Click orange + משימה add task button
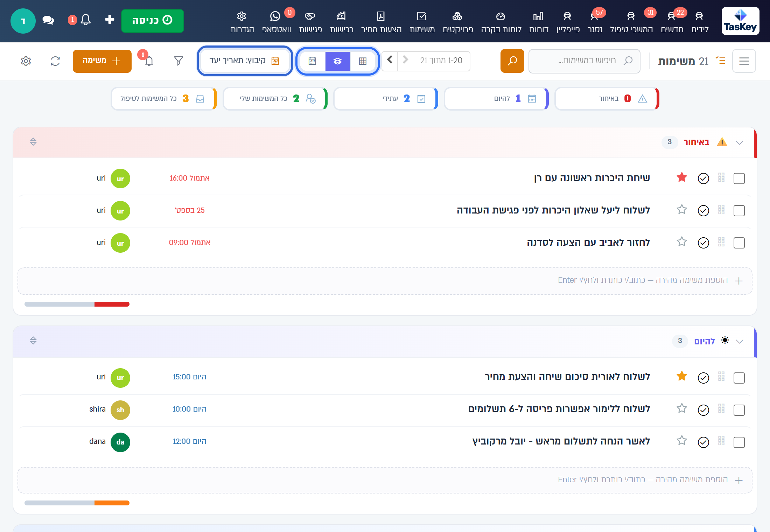This screenshot has width=770, height=532. 102,61
